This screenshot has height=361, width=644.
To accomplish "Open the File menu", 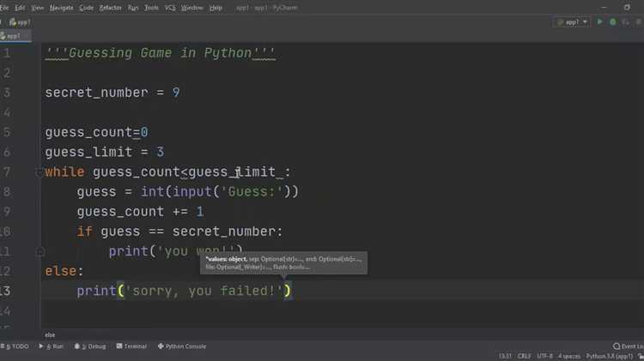I will [x=4, y=8].
